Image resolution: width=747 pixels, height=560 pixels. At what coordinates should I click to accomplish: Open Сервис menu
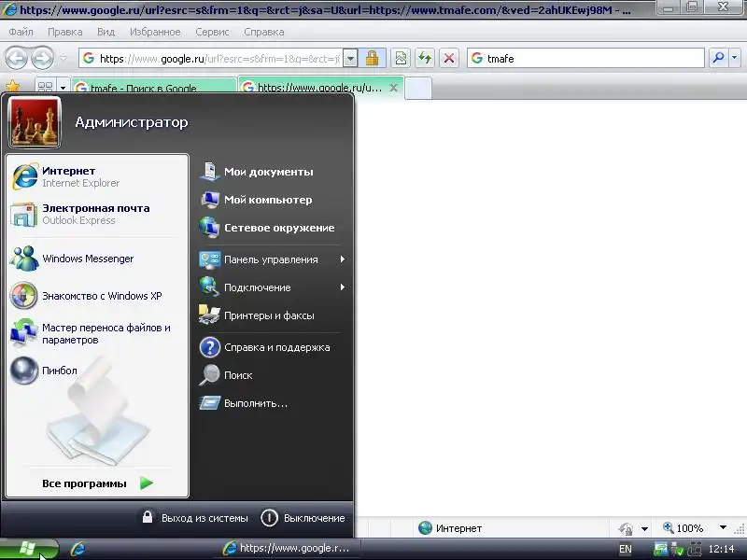pos(212,32)
